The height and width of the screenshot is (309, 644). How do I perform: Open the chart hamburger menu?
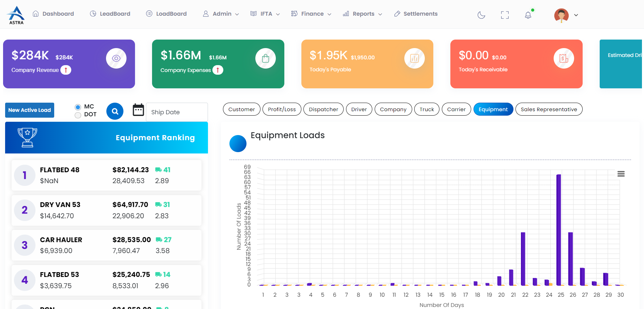[621, 174]
